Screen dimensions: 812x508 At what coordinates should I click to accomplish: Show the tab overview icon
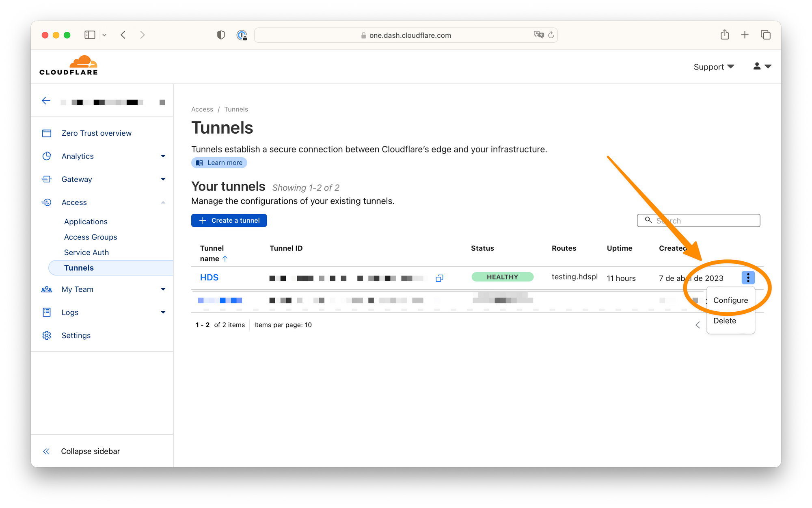tap(765, 35)
